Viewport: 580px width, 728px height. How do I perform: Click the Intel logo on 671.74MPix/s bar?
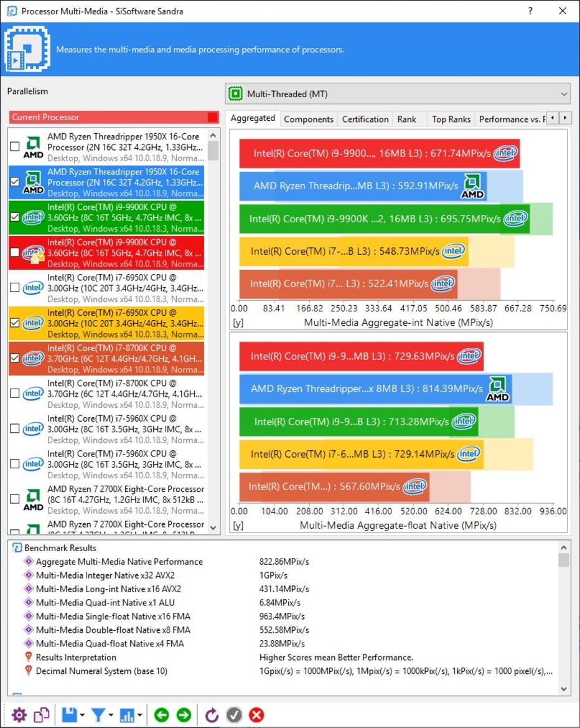(x=505, y=153)
